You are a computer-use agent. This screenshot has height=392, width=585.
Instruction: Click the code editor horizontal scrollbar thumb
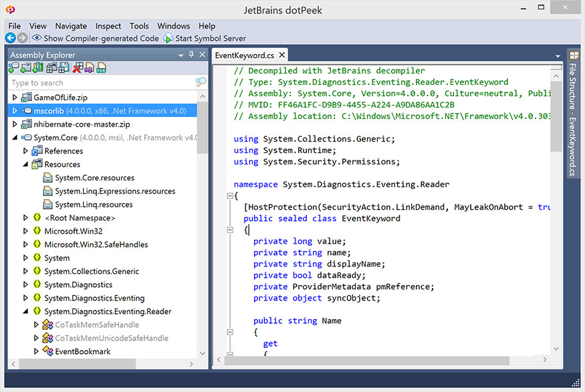368,360
